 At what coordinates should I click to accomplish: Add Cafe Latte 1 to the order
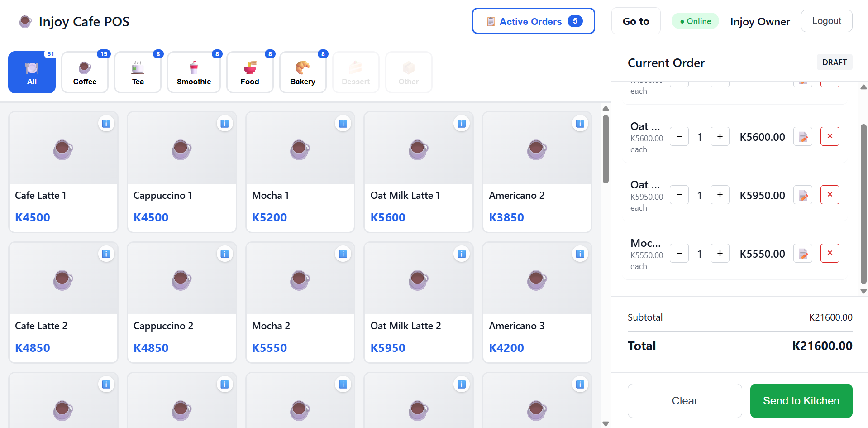point(63,172)
